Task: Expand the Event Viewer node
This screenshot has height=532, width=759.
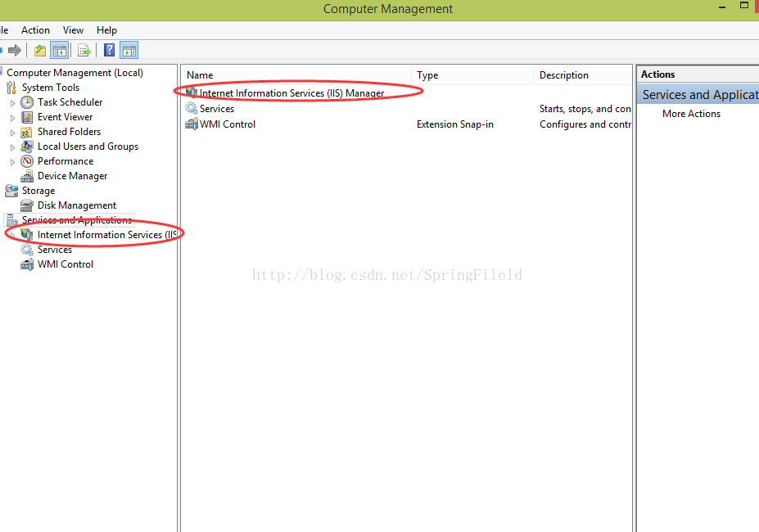Action: click(12, 118)
